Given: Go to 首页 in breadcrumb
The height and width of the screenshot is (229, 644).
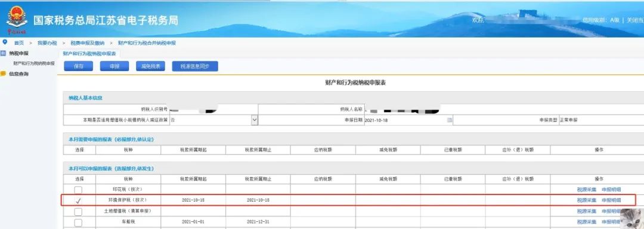Looking at the screenshot, I should pyautogui.click(x=19, y=43).
